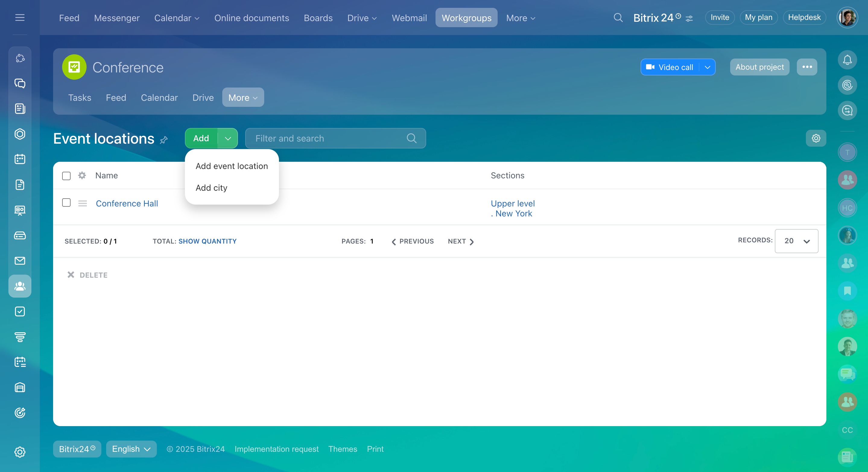Image resolution: width=868 pixels, height=472 pixels.
Task: Click the My plan button
Action: coord(759,18)
